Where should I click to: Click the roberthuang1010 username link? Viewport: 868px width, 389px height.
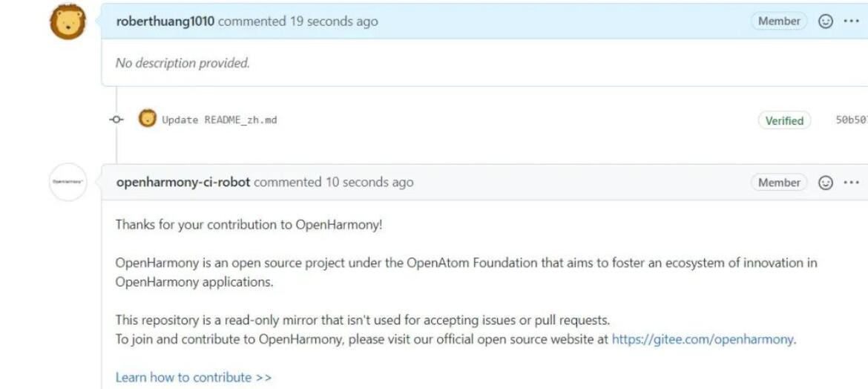click(165, 21)
